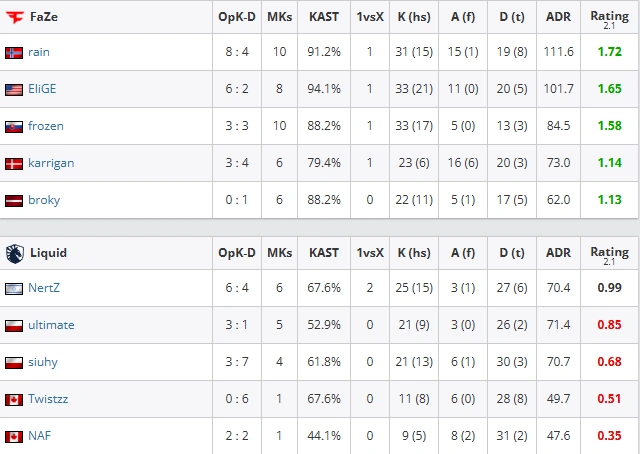Image resolution: width=640 pixels, height=454 pixels.
Task: Open karrigan's player profile link
Action: [51, 163]
